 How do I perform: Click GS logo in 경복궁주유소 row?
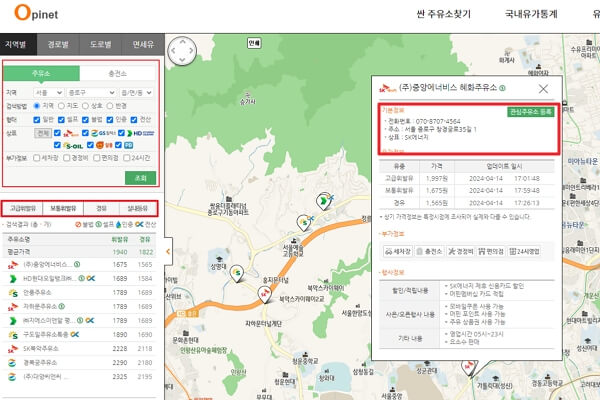click(12, 362)
